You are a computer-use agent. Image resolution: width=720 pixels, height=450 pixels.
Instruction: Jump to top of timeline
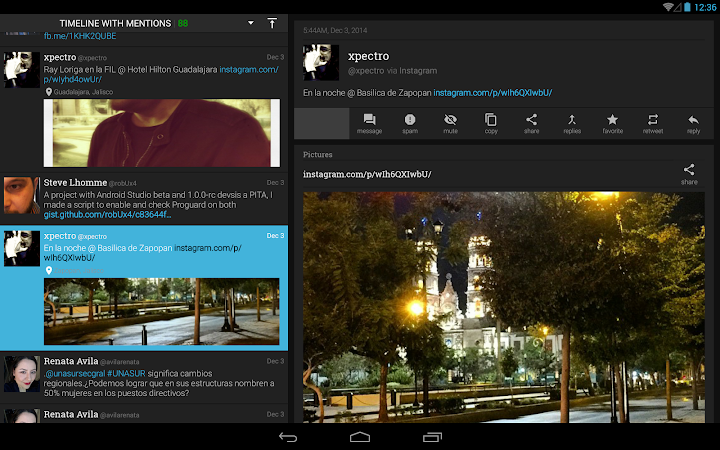[272, 22]
